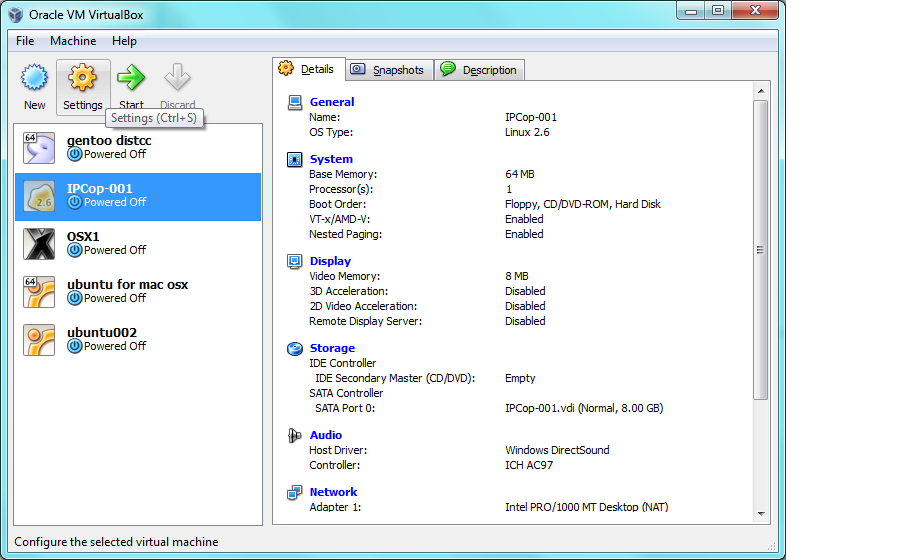907x560 pixels.
Task: Click the power state icon for IPCop-001
Action: [75, 202]
